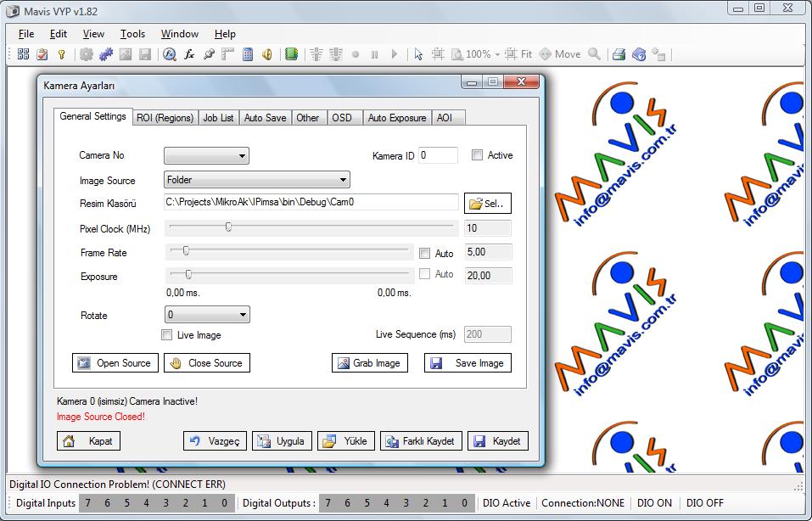The height and width of the screenshot is (521, 812).
Task: Click the sliders icon beside the green notebook
Action: point(316,53)
